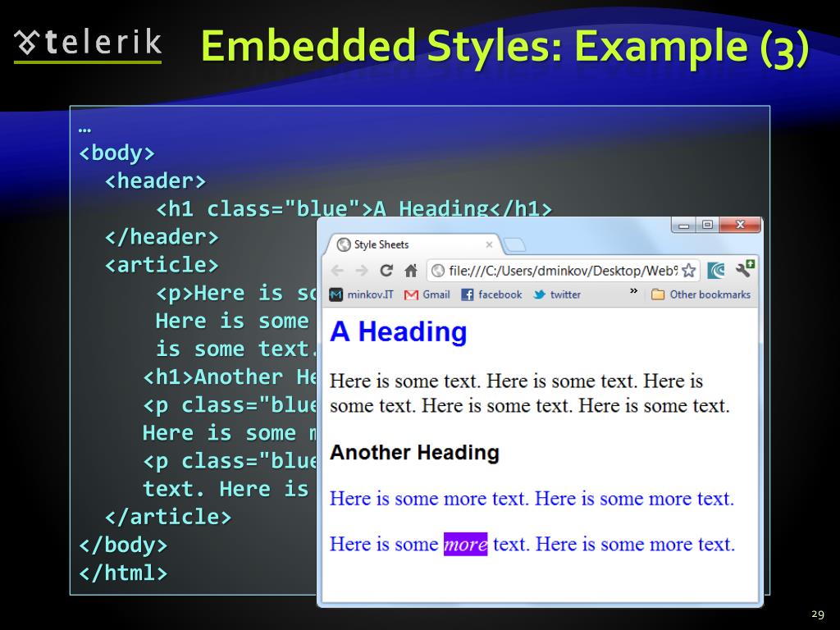Image resolution: width=840 pixels, height=630 pixels.
Task: Click the <header> opening tag in code
Action: point(155,181)
